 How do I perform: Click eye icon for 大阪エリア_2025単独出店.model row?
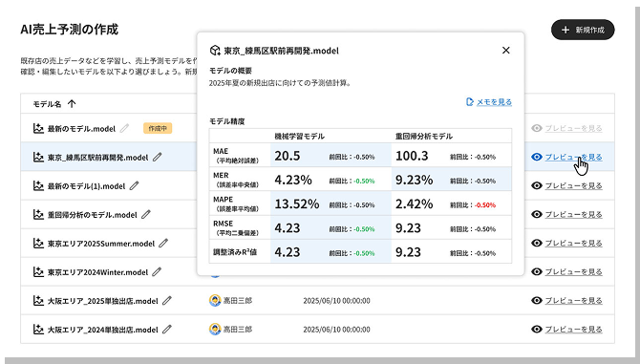click(537, 300)
